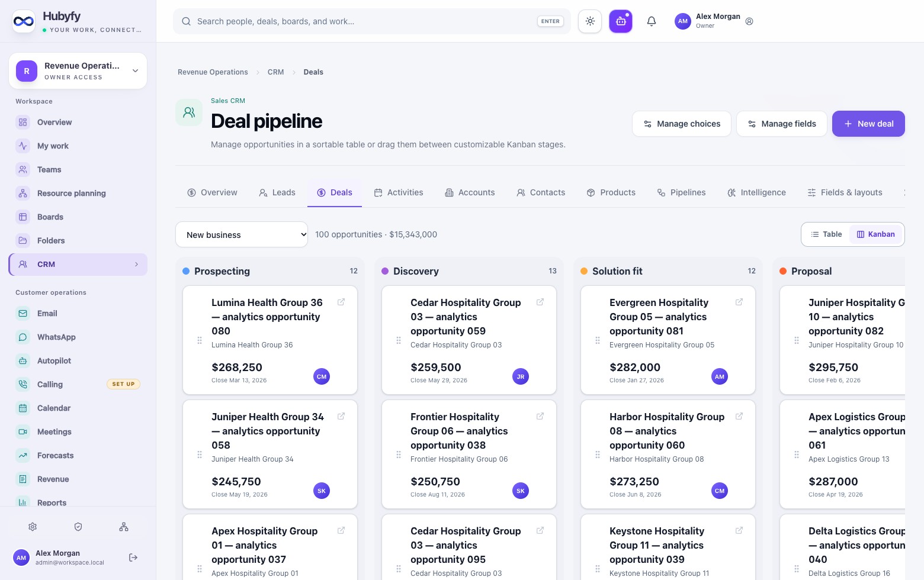Toggle the light theme sun icon
Viewport: 924px width, 580px height.
pyautogui.click(x=590, y=21)
